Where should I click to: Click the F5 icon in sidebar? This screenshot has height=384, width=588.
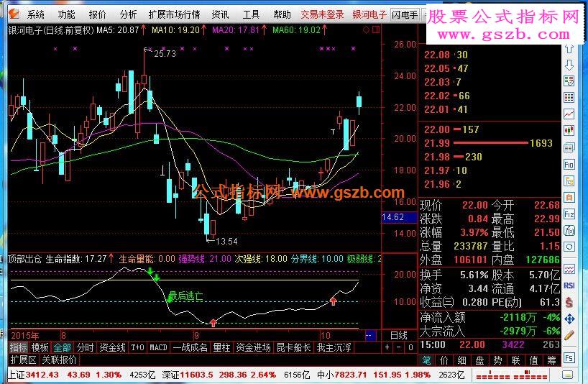coord(569,358)
